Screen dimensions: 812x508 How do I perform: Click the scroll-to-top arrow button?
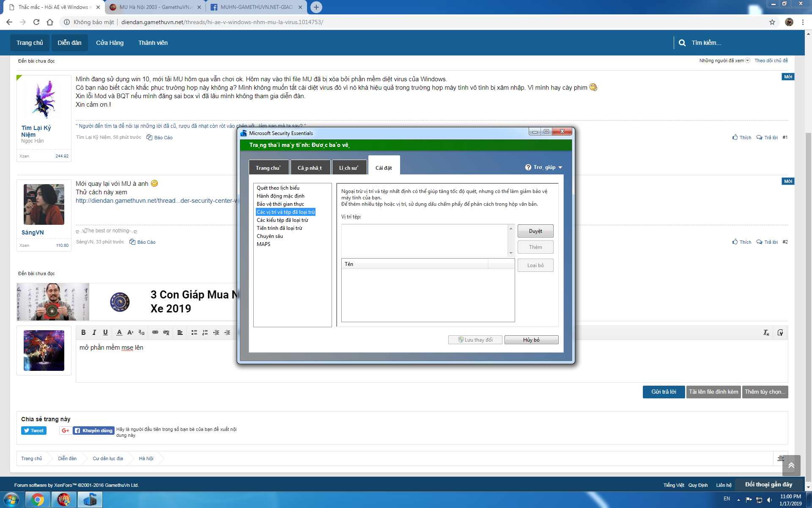point(791,465)
